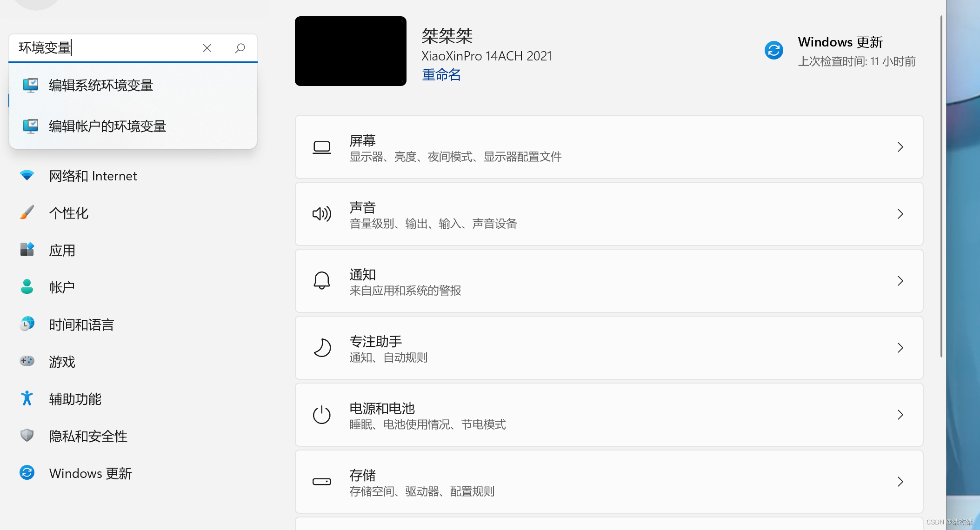Screen dimensions: 980x530
Task: Select 编辑系统环境变量 from search suggestions
Action: pos(100,86)
